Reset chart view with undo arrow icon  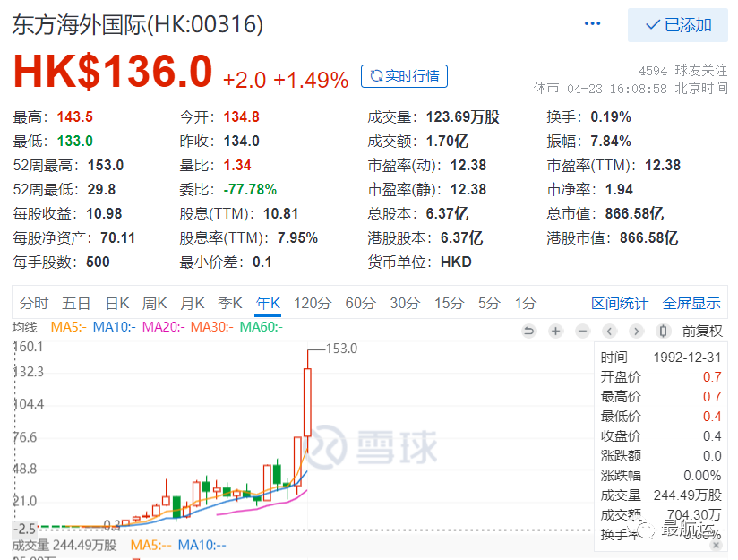click(x=530, y=331)
